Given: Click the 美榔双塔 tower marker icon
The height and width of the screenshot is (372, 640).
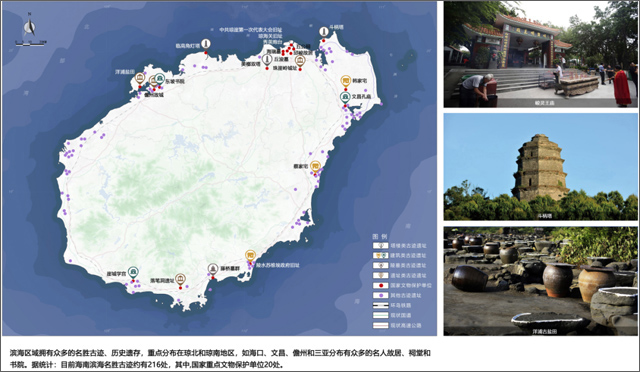Looking at the screenshot, I should click(267, 61).
